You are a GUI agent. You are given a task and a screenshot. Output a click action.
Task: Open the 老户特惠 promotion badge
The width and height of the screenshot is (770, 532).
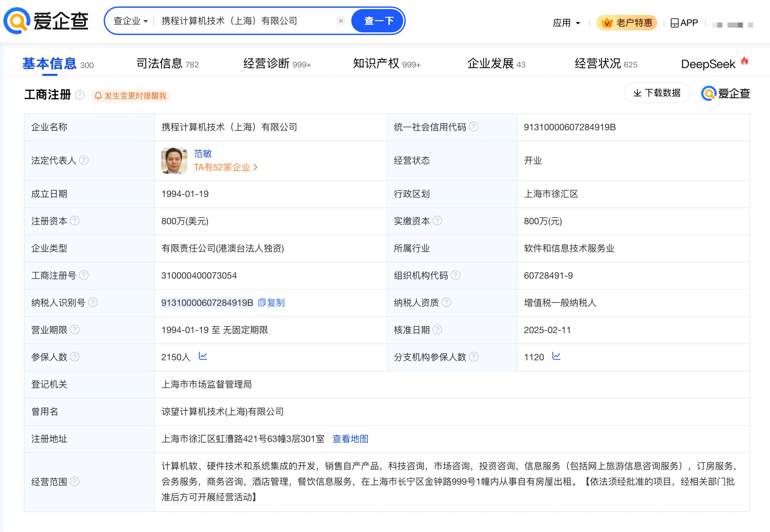[627, 23]
